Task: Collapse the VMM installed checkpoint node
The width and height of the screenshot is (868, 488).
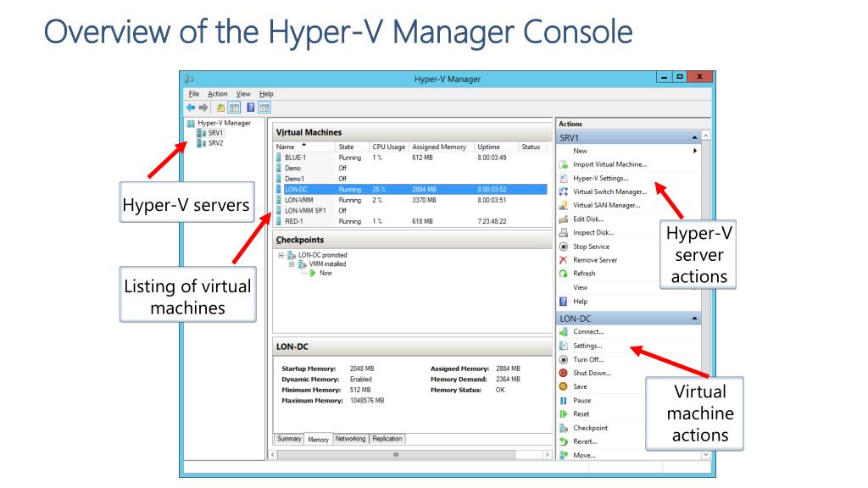Action: click(x=292, y=264)
